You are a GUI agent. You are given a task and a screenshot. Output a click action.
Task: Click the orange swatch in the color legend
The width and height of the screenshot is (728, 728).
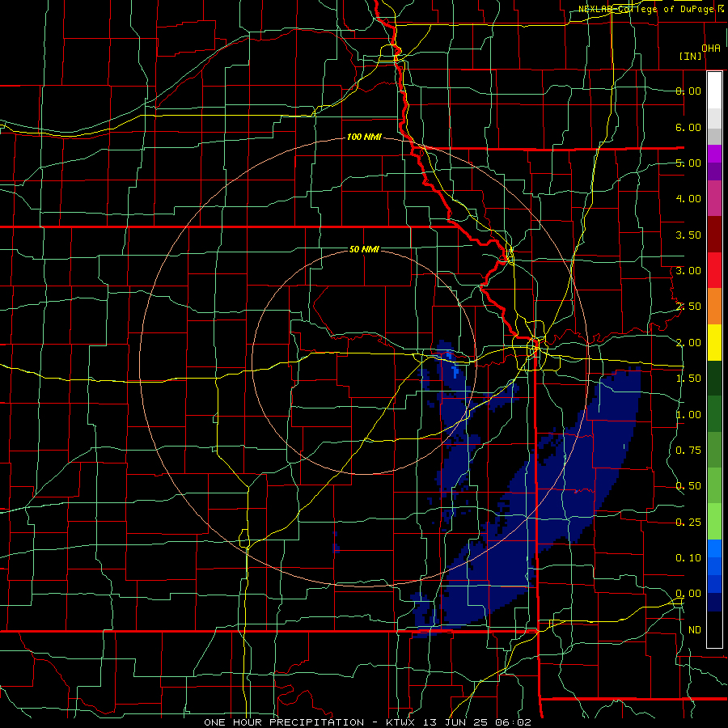click(714, 306)
